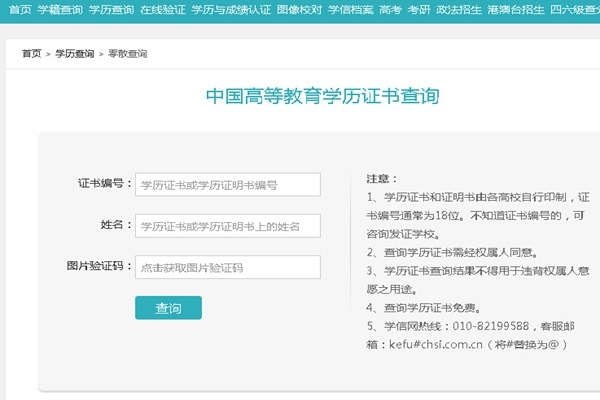The image size is (600, 400).
Task: Click 学历查询 in the breadcrumb trail
Action: pos(75,53)
